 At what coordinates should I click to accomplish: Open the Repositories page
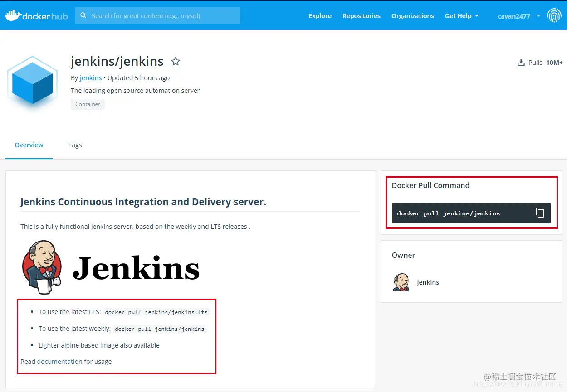click(x=362, y=16)
